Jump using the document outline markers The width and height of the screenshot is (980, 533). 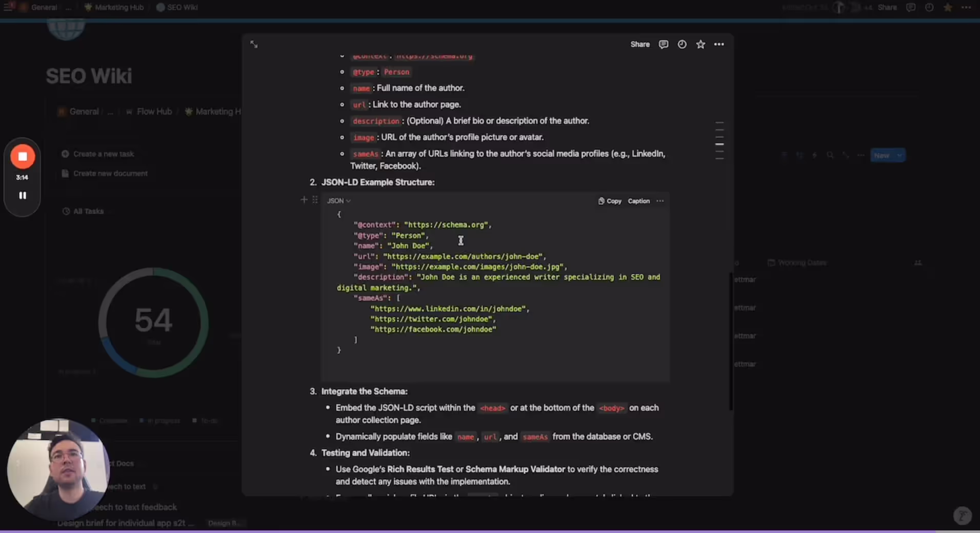(x=719, y=141)
